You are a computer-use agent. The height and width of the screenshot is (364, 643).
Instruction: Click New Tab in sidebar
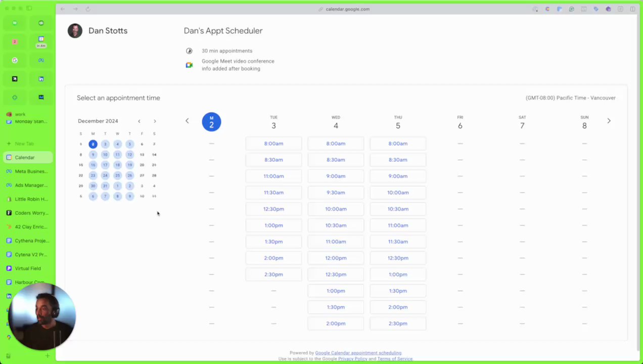28,144
